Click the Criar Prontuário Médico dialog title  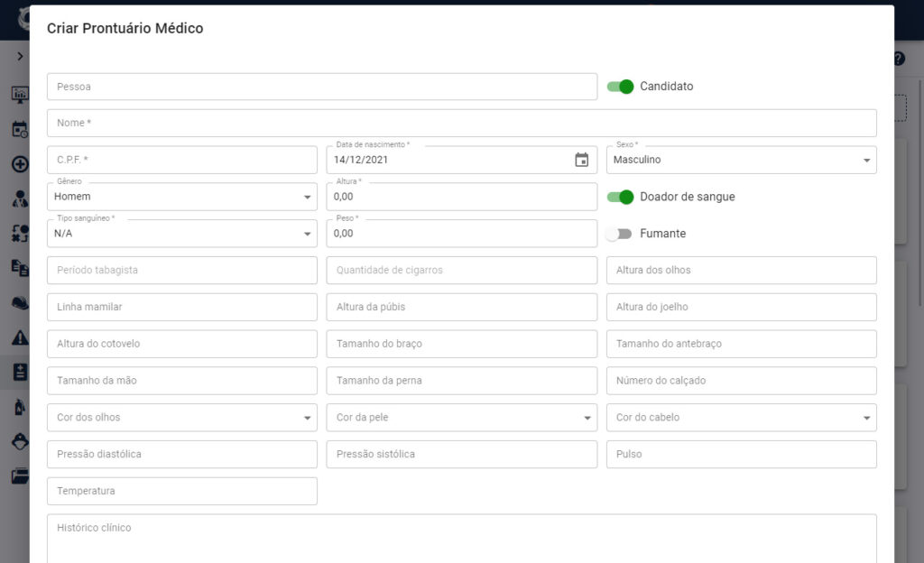(125, 28)
